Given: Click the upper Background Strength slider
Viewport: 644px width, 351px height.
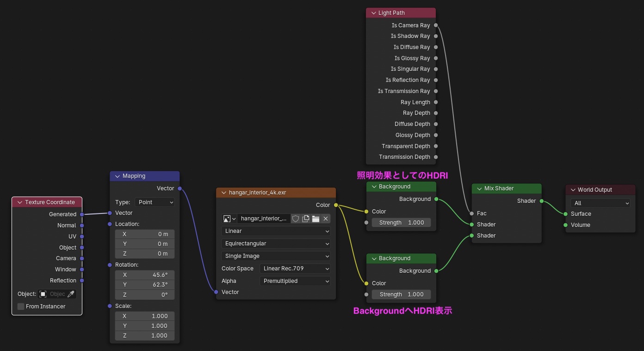Looking at the screenshot, I should (402, 223).
